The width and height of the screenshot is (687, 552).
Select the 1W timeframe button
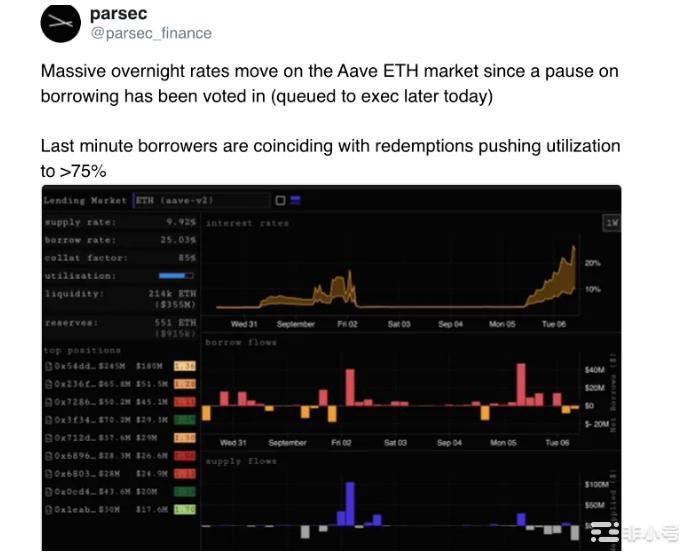[x=610, y=222]
